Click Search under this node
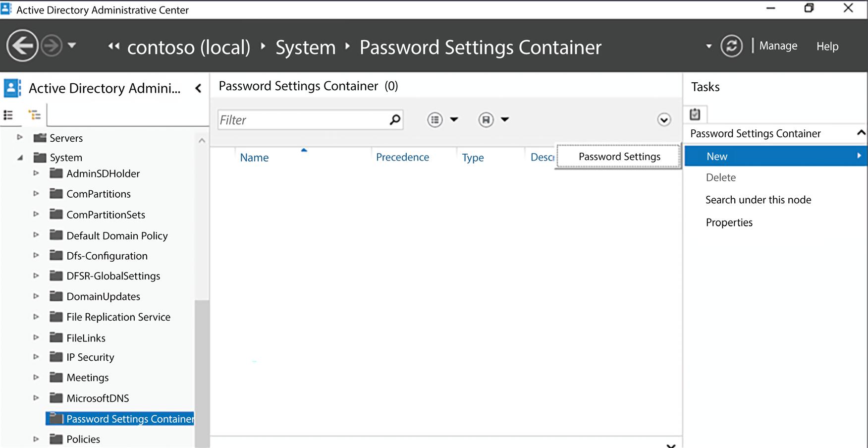This screenshot has width=868, height=448. click(759, 200)
